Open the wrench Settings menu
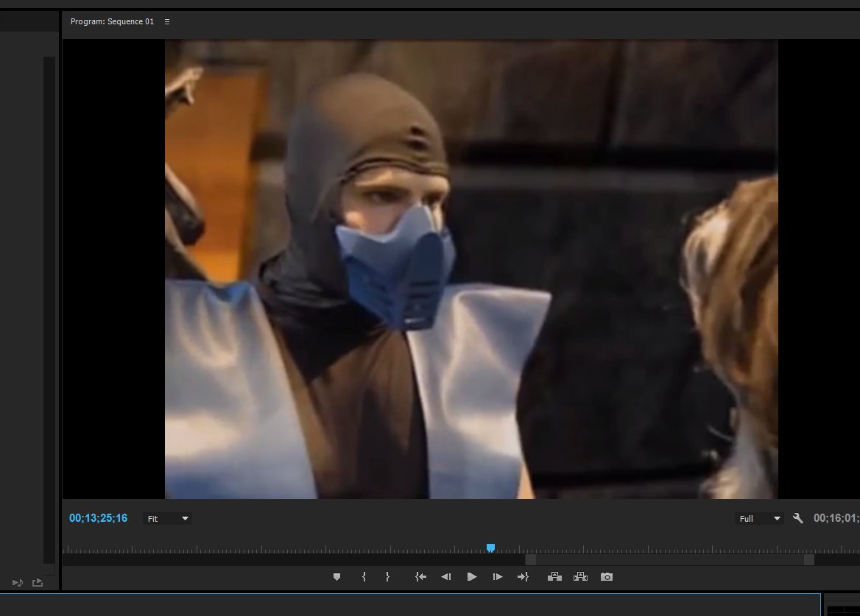Viewport: 860px width, 616px height. (798, 518)
